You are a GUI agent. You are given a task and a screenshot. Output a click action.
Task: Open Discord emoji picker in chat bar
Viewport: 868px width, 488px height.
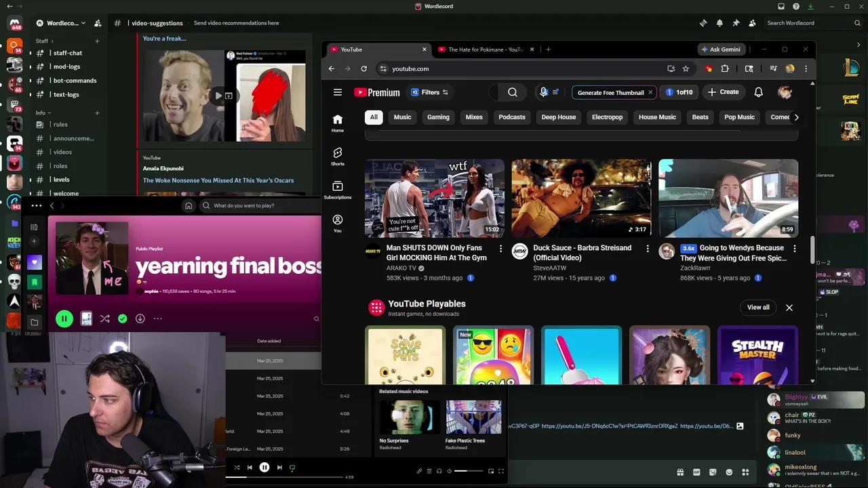coord(729,472)
